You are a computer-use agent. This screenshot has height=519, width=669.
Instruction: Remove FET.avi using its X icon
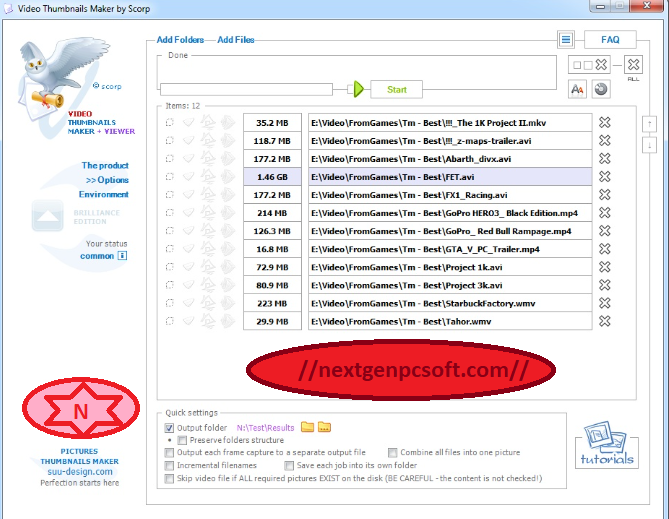click(604, 176)
